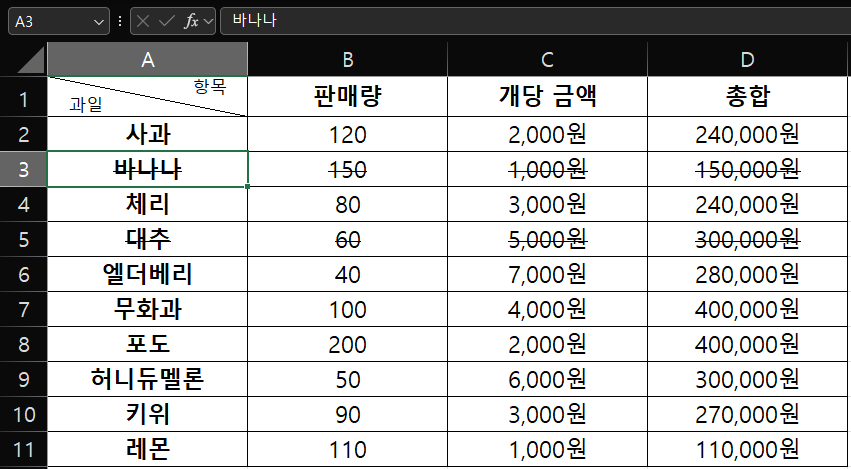This screenshot has height=469, width=851.
Task: Select the 판매량 cell with 90
Action: 347,414
